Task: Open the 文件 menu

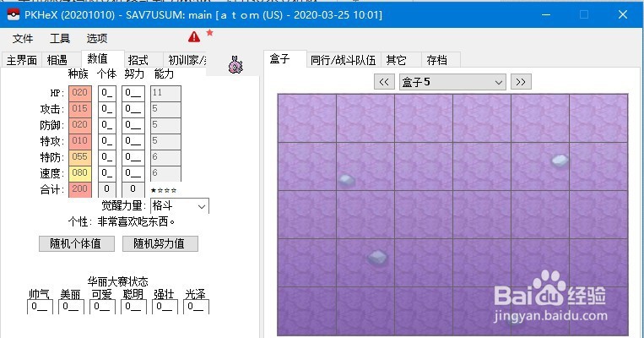Action: click(23, 39)
